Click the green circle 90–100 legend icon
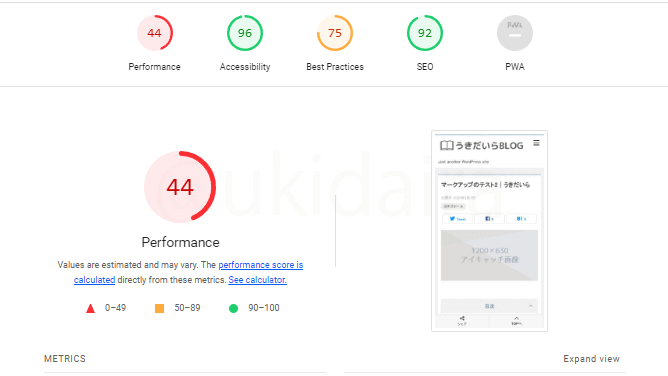This screenshot has height=376, width=668. (x=233, y=308)
